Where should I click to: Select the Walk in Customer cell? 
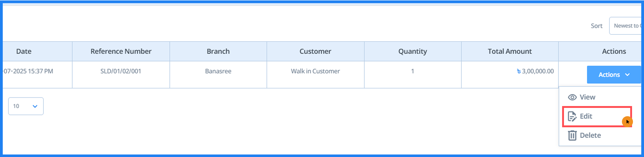(x=315, y=71)
